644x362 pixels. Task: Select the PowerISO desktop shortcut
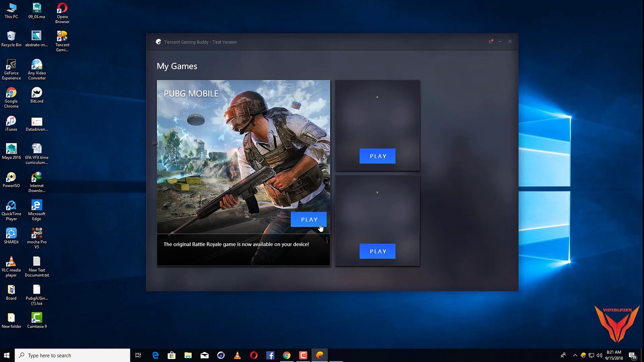11,179
